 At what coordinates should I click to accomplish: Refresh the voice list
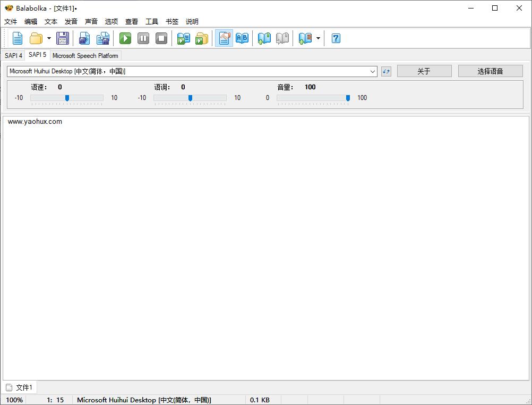(x=386, y=71)
